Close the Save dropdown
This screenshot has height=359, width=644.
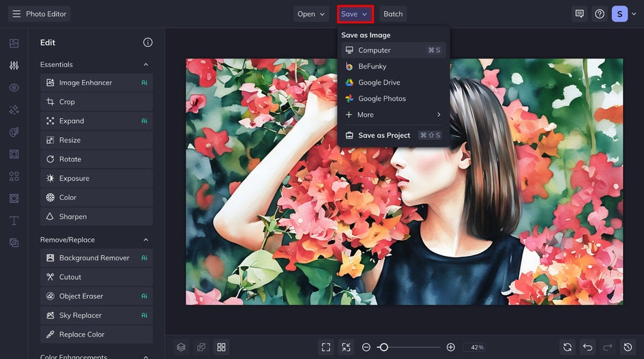[x=355, y=14]
